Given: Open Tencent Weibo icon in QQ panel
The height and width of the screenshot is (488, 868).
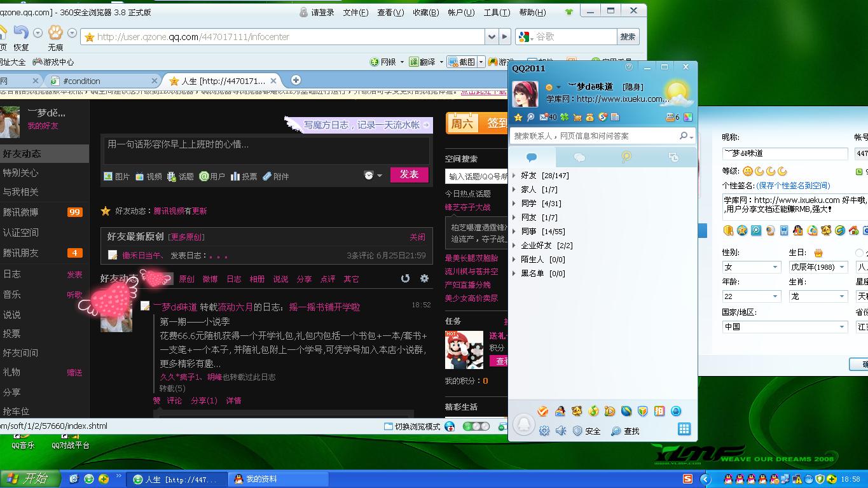Looking at the screenshot, I should coord(530,117).
